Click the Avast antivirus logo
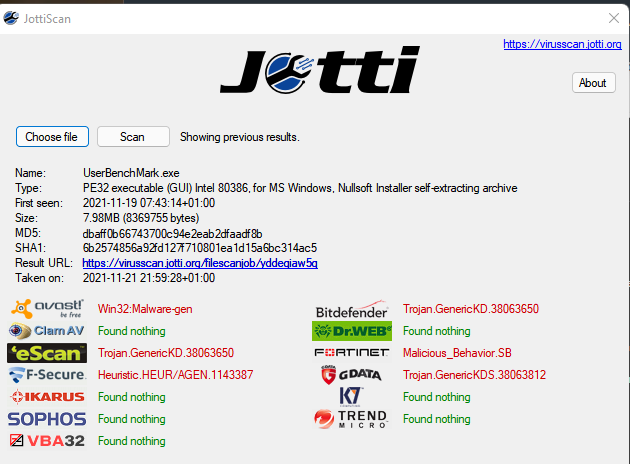The image size is (630, 464). (47, 309)
